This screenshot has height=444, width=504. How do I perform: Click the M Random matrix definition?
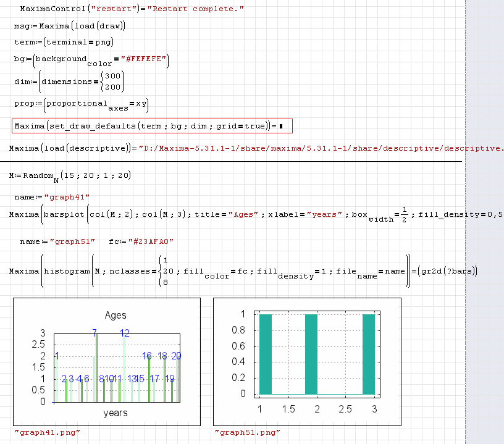click(x=70, y=176)
